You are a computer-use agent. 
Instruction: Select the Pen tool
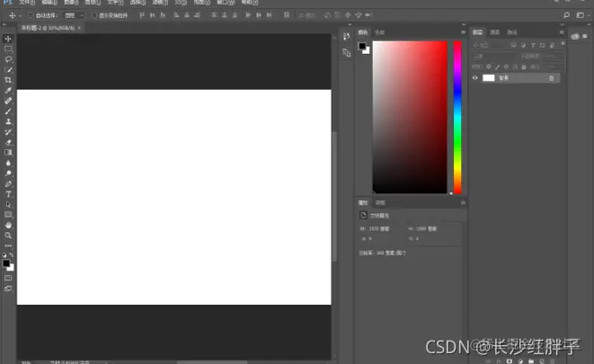coord(8,183)
